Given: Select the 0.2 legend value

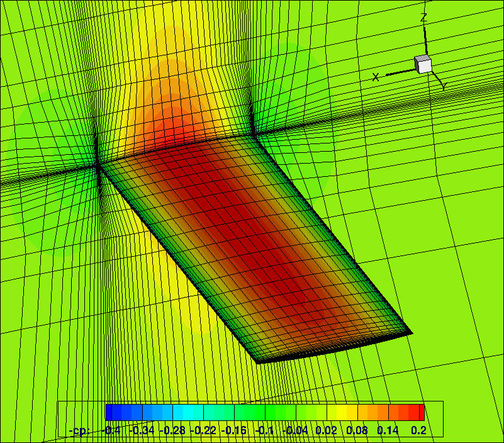Looking at the screenshot, I should click(x=419, y=430).
